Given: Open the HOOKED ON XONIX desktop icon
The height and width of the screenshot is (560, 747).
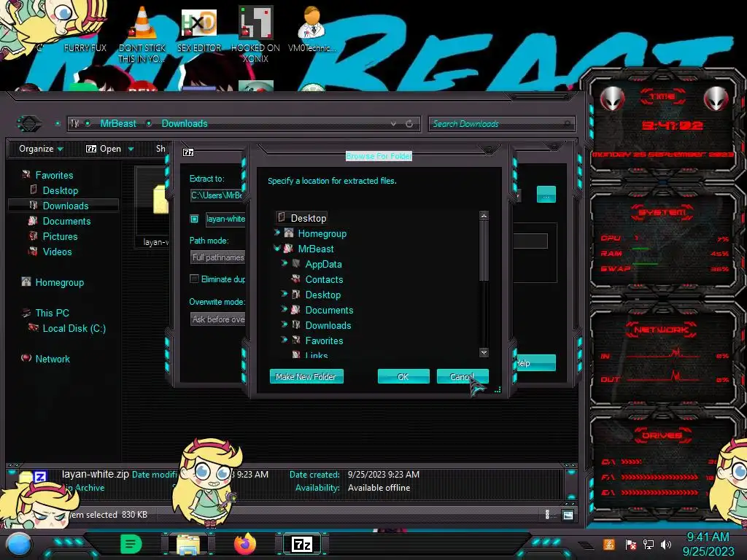Looking at the screenshot, I should 255,23.
